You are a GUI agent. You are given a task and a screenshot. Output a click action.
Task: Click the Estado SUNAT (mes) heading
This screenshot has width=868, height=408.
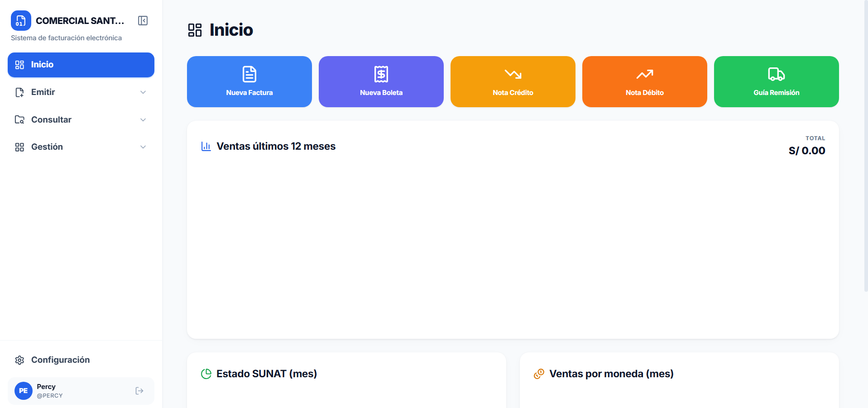tap(267, 374)
